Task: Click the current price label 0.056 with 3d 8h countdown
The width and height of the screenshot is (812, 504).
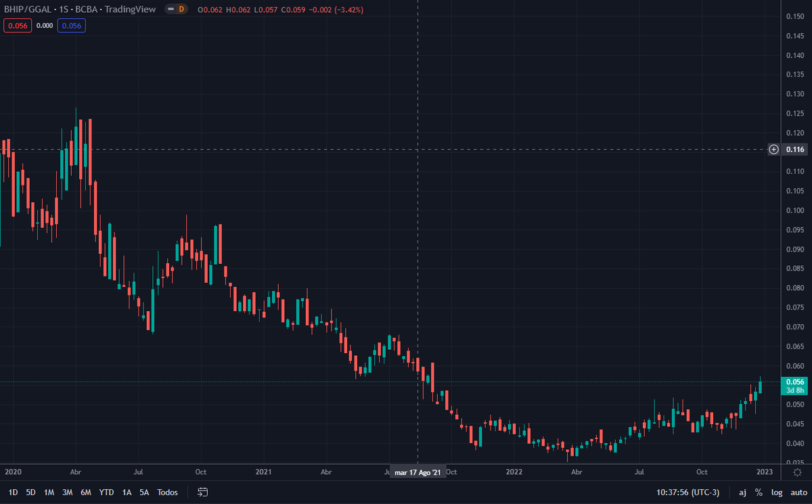Action: point(794,386)
